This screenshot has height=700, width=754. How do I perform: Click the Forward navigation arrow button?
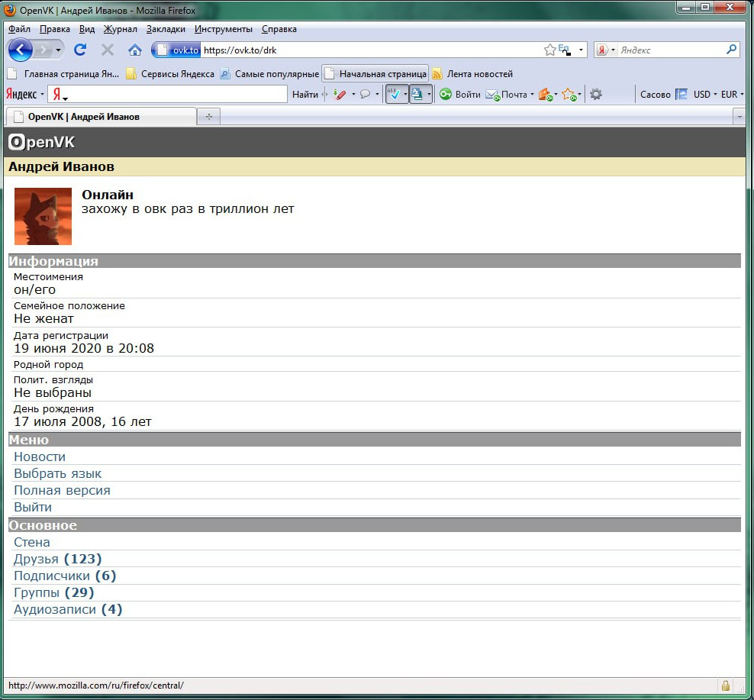pyautogui.click(x=43, y=50)
